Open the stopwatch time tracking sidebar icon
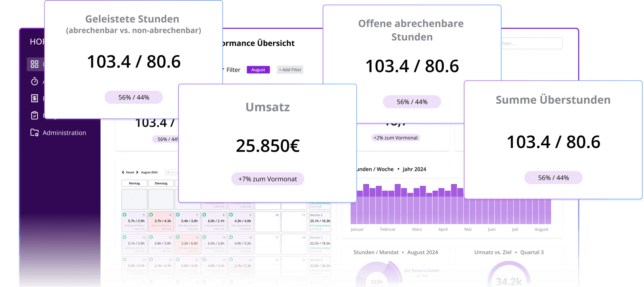The image size is (644, 287). pos(35,81)
